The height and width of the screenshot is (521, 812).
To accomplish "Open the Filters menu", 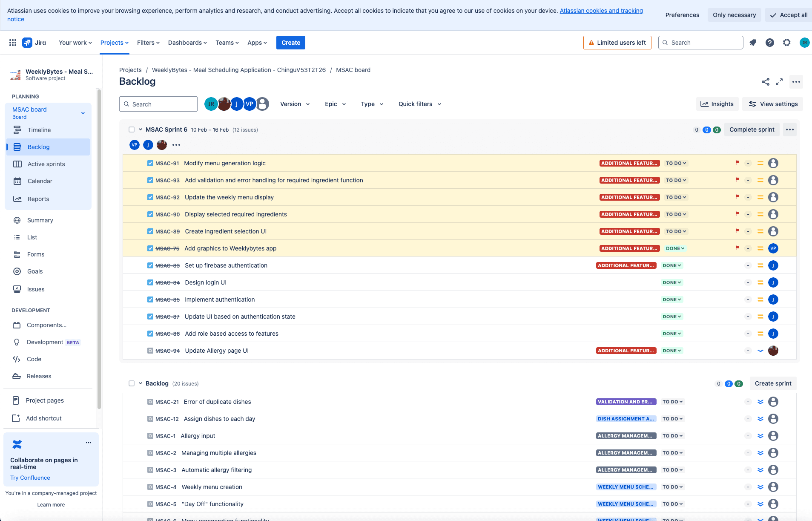I will (x=148, y=43).
